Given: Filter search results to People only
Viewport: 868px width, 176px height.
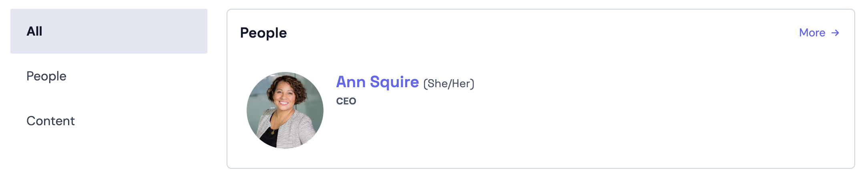Looking at the screenshot, I should pyautogui.click(x=46, y=76).
